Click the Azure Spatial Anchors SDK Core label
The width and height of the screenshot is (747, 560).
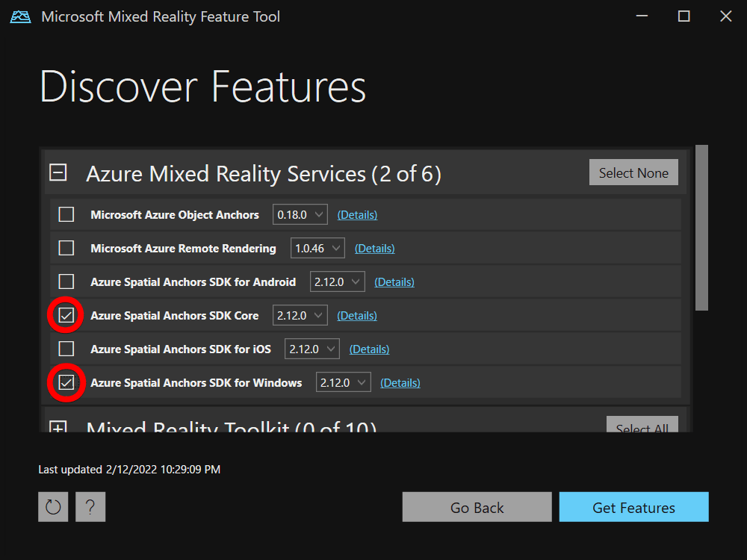[x=174, y=316]
